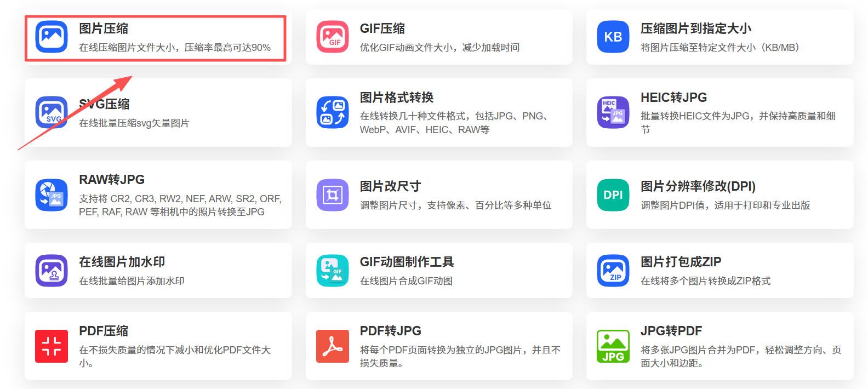Open the HEIC转JPG tool title
Image resolution: width=868 pixels, height=389 pixels.
[674, 98]
